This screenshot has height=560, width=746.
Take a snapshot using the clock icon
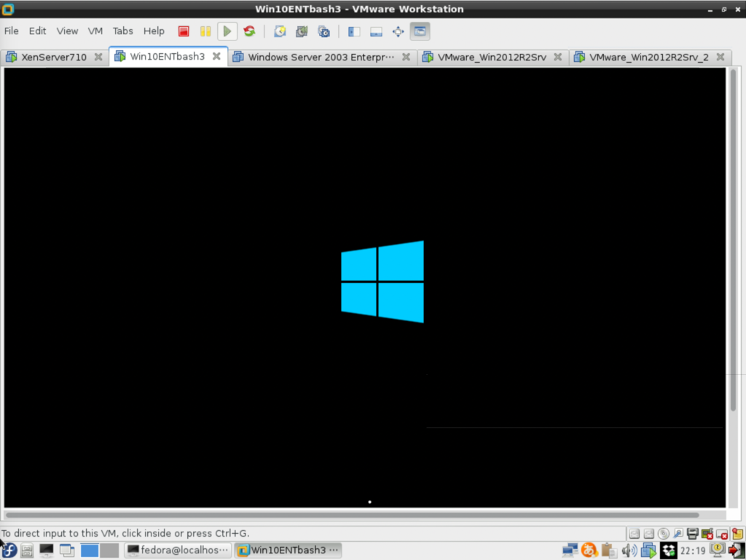click(280, 31)
